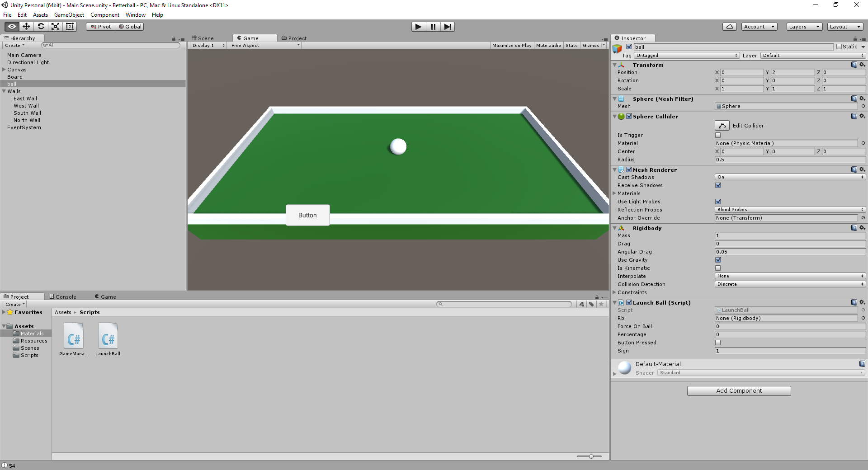Enable the Is Trigger checkbox
Image resolution: width=868 pixels, height=470 pixels.
tap(718, 135)
